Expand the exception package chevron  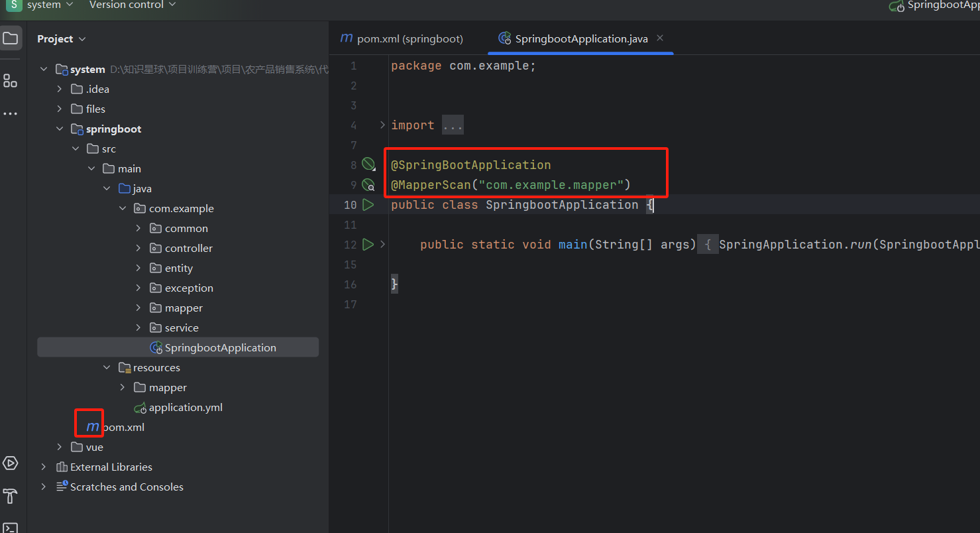click(x=138, y=288)
